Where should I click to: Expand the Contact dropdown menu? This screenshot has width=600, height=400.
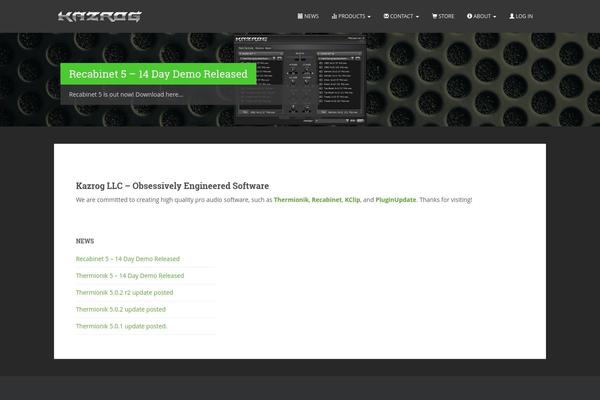pos(401,16)
